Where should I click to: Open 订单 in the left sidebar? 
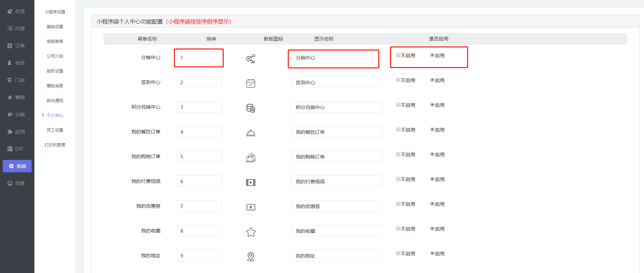(x=17, y=46)
